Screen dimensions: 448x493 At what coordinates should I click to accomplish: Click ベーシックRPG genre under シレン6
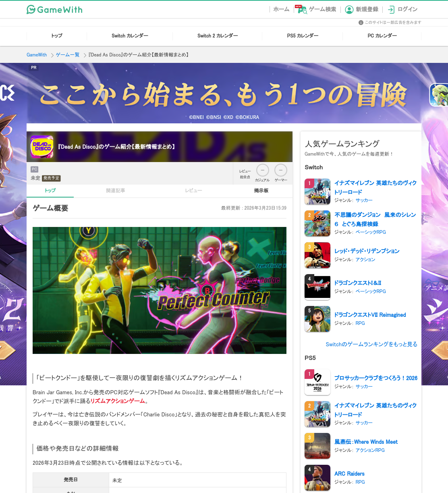pos(371,232)
